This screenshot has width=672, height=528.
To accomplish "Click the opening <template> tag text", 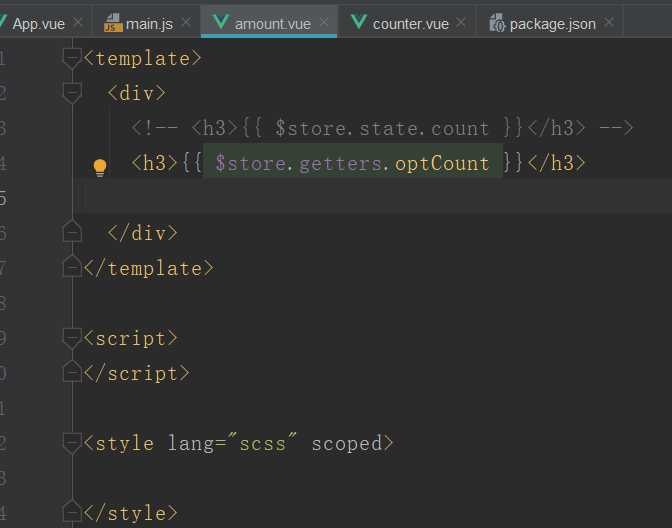I will [143, 59].
